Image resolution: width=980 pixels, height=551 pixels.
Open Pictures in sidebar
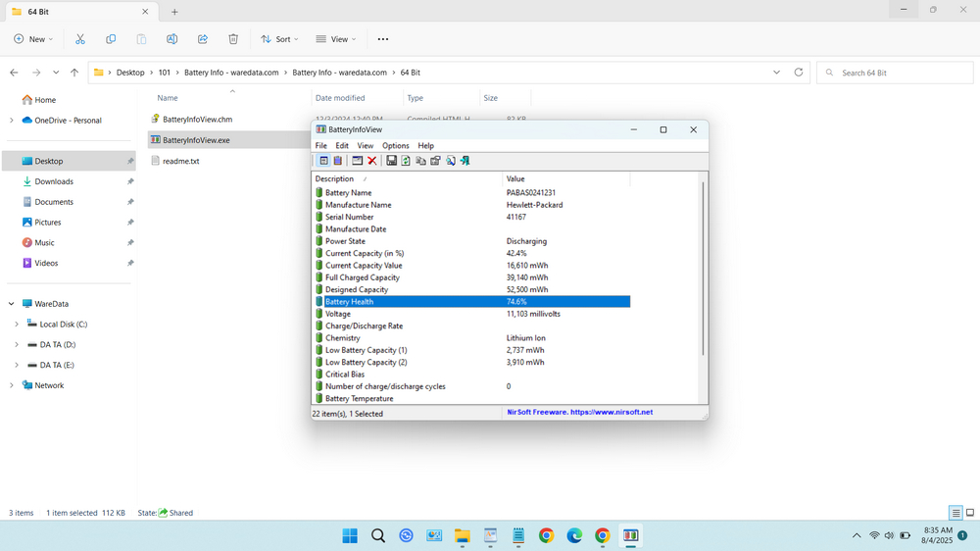coord(47,222)
